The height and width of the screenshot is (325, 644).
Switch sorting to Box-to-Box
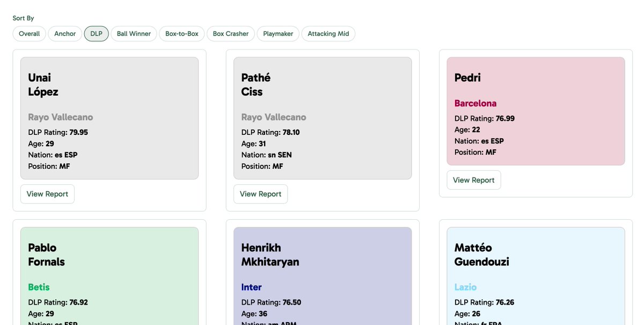[182, 34]
